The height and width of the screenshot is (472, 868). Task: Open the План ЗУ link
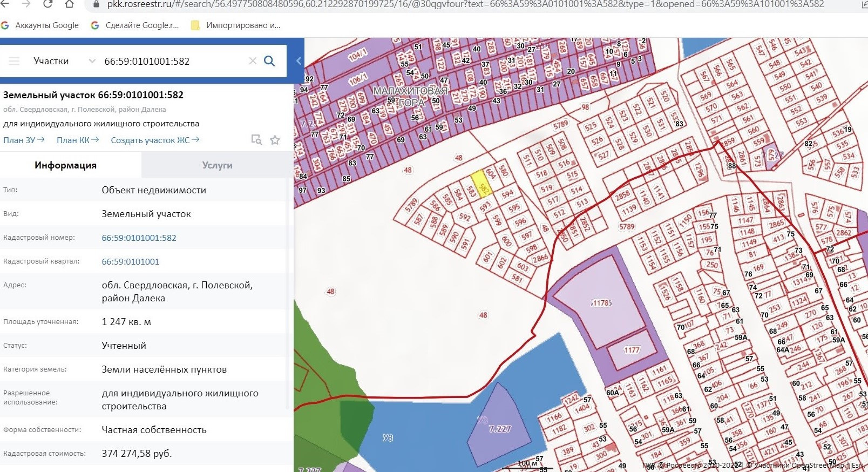24,140
